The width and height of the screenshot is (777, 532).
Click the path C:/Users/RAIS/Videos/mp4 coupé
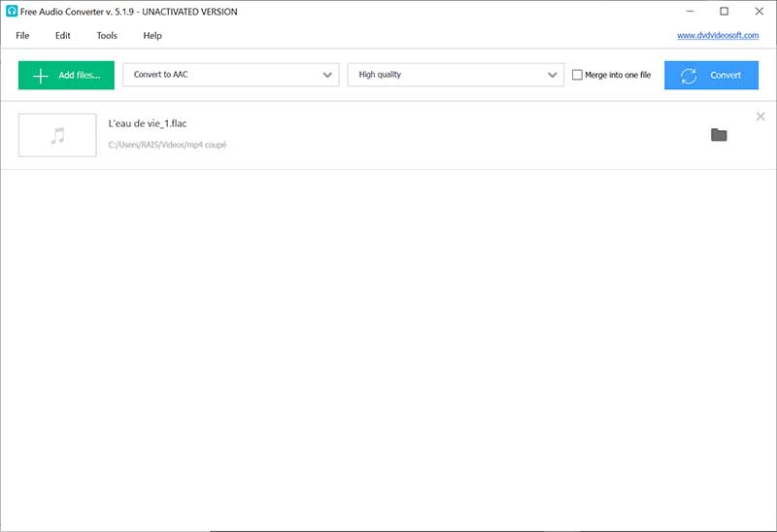tap(167, 145)
